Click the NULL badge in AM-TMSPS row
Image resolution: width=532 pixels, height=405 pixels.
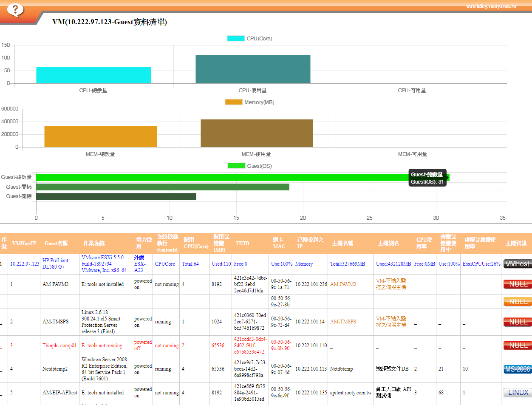tap(517, 322)
